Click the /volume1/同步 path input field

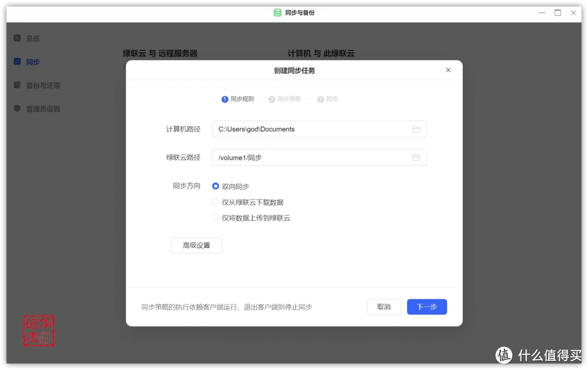pos(305,157)
